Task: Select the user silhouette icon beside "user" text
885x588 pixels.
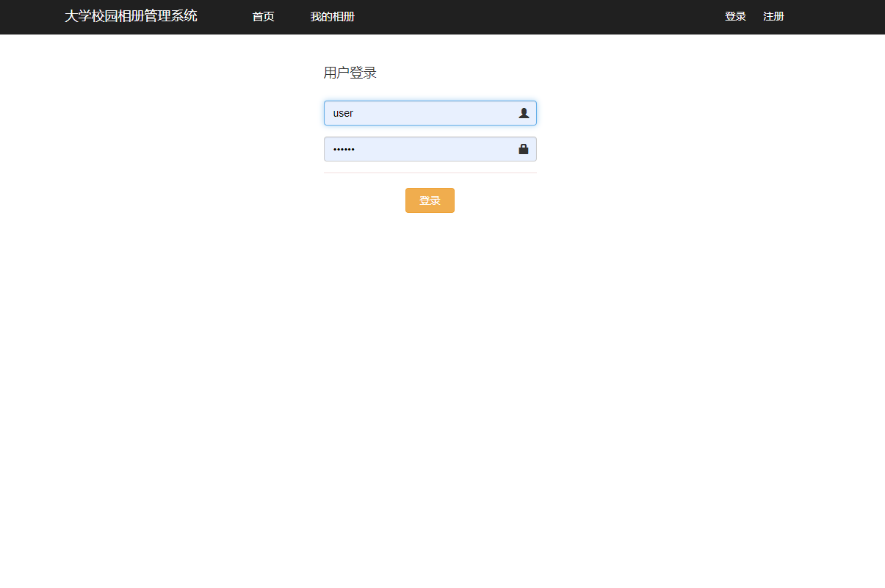Action: coord(524,113)
